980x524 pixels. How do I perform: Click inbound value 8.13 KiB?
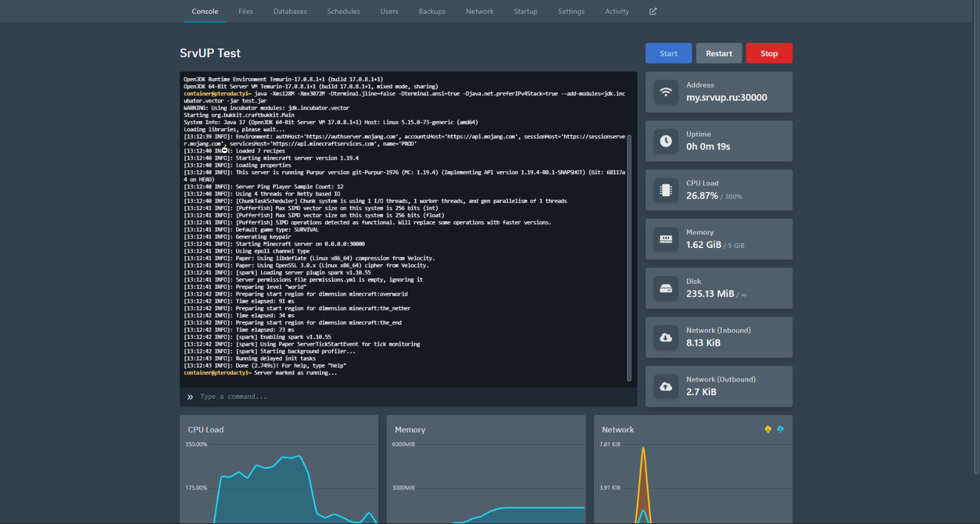[704, 343]
